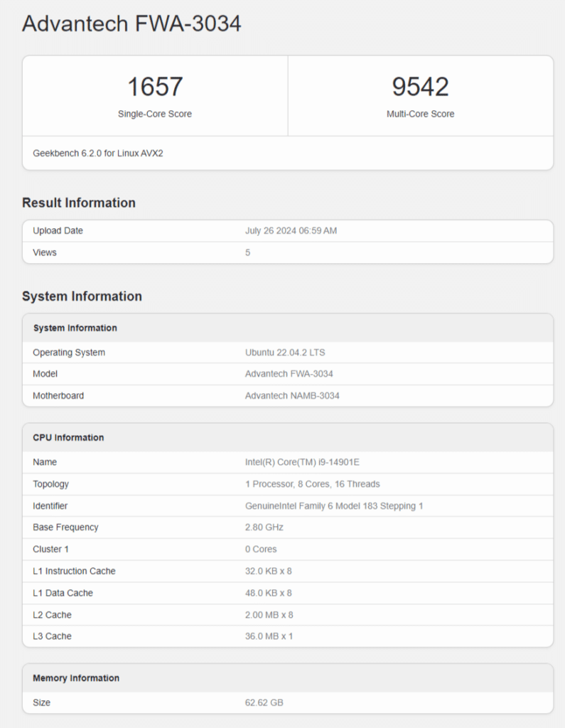Select the July 26 2024 06:59 AM value
This screenshot has width=565, height=728.
pos(291,231)
